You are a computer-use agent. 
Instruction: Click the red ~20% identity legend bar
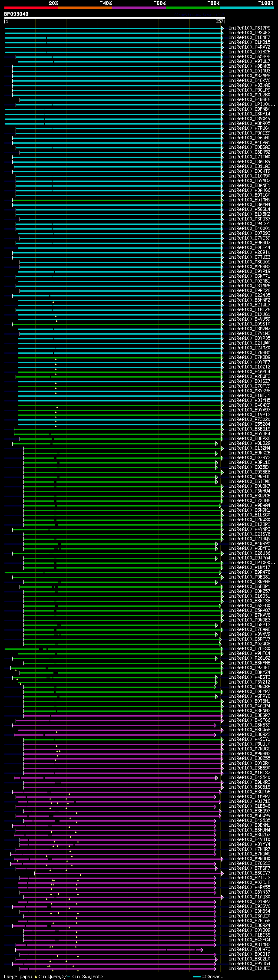[31, 8]
